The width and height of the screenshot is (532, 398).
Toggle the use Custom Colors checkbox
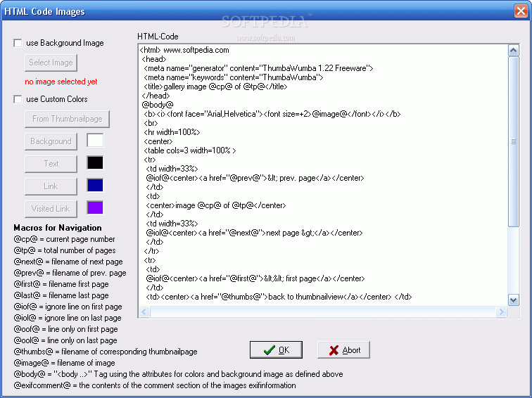tap(18, 99)
